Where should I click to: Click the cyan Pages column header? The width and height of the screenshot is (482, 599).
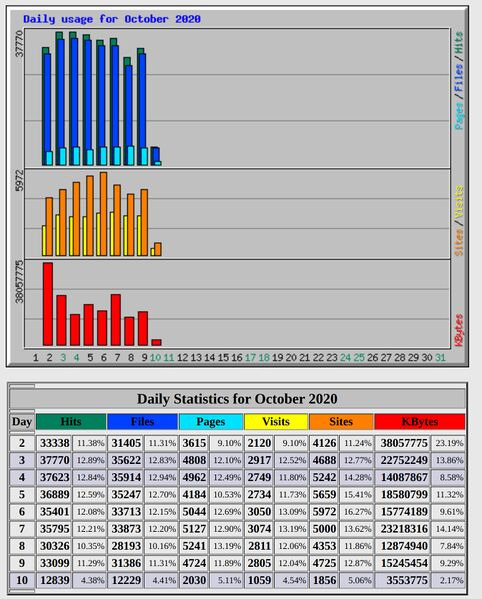point(211,421)
